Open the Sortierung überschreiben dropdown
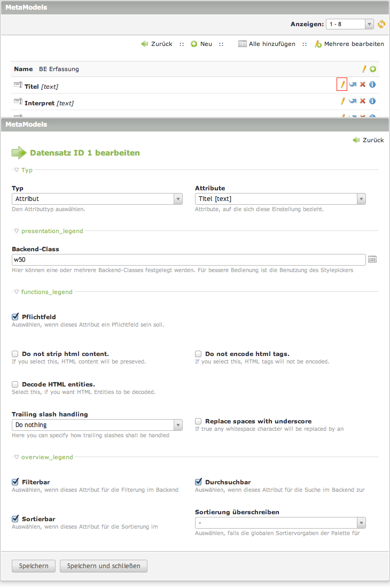 tap(280, 522)
